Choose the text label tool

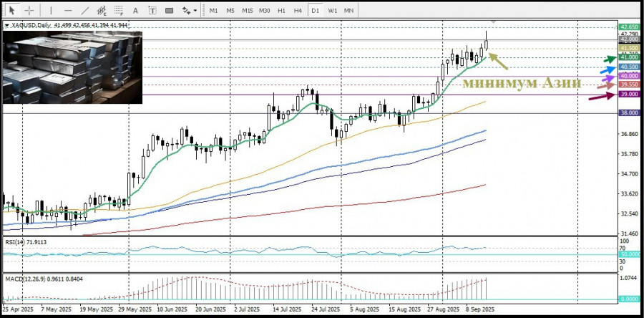pyautogui.click(x=151, y=11)
